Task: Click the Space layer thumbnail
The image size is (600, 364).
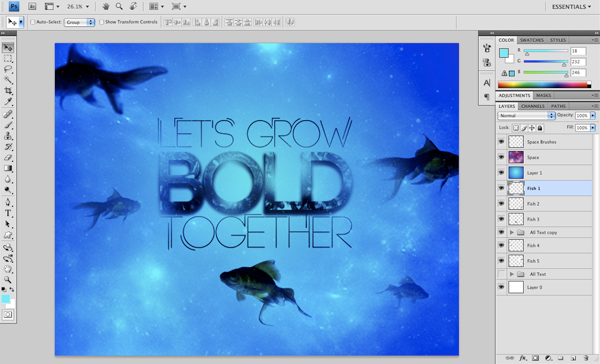Action: click(x=516, y=157)
